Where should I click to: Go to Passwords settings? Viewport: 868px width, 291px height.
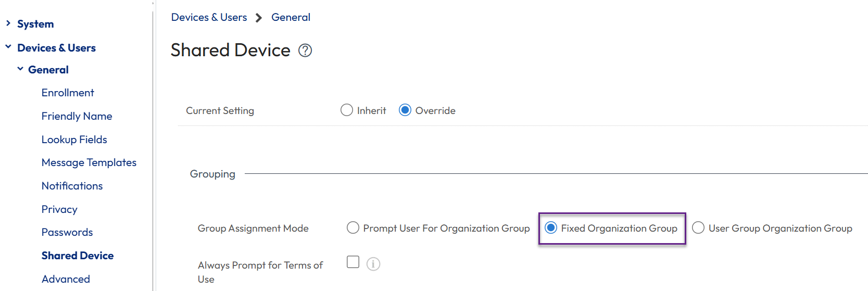[x=67, y=232]
